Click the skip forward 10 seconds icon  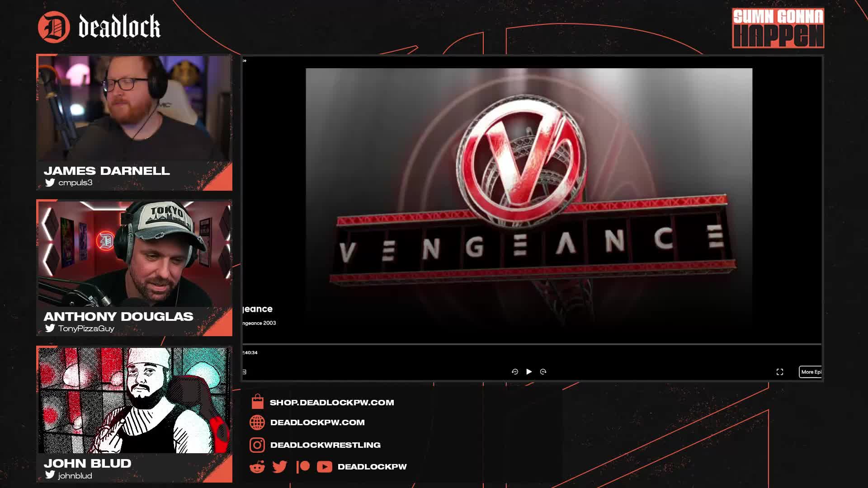(x=543, y=371)
